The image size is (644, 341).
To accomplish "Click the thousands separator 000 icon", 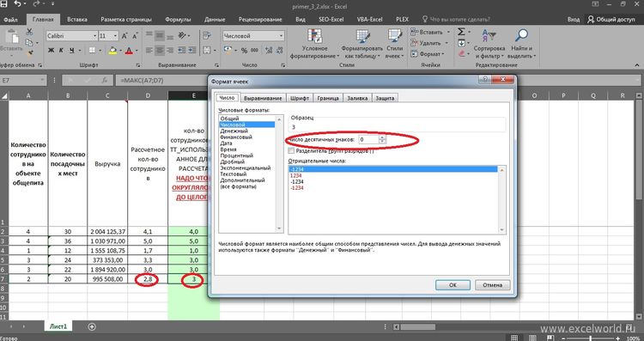I will pos(254,51).
